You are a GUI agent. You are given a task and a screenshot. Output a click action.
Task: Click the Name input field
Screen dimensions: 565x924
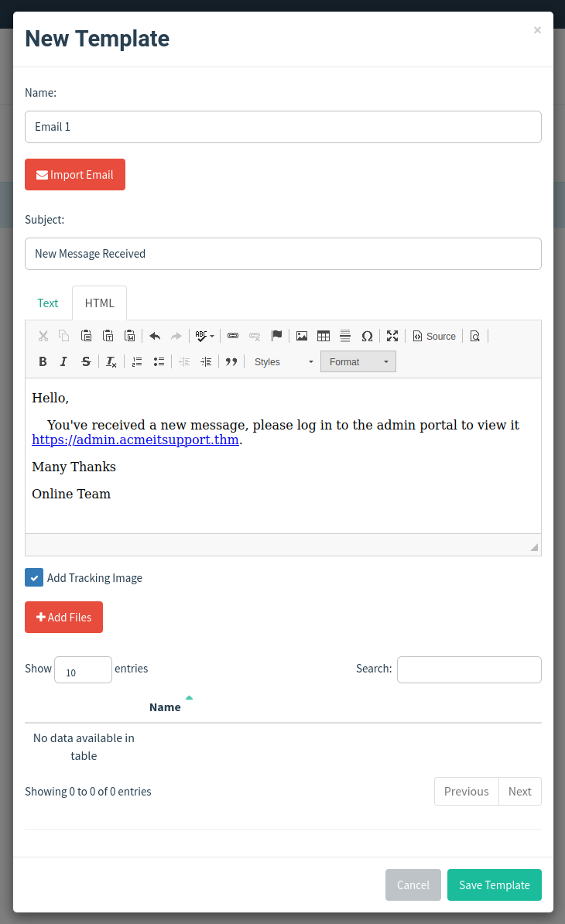283,127
